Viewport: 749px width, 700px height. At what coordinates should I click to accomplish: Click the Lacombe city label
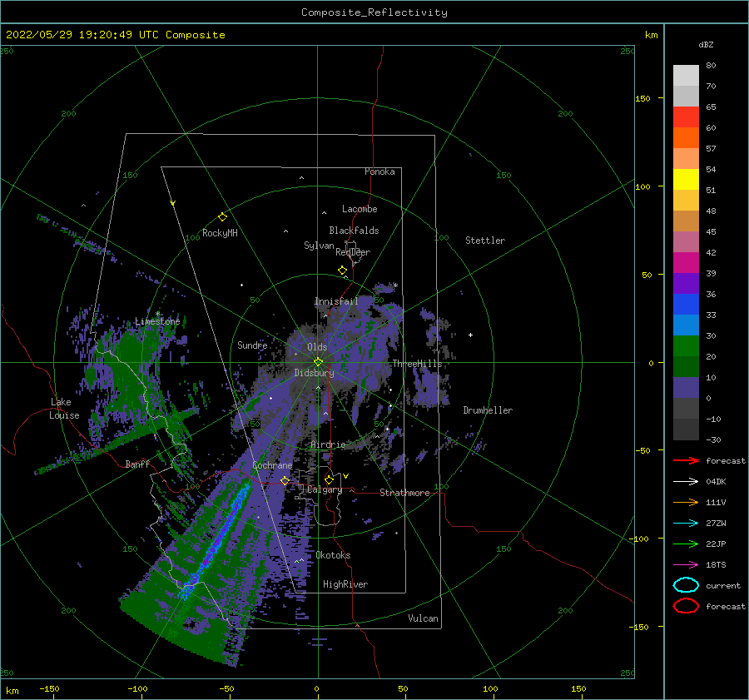(360, 209)
